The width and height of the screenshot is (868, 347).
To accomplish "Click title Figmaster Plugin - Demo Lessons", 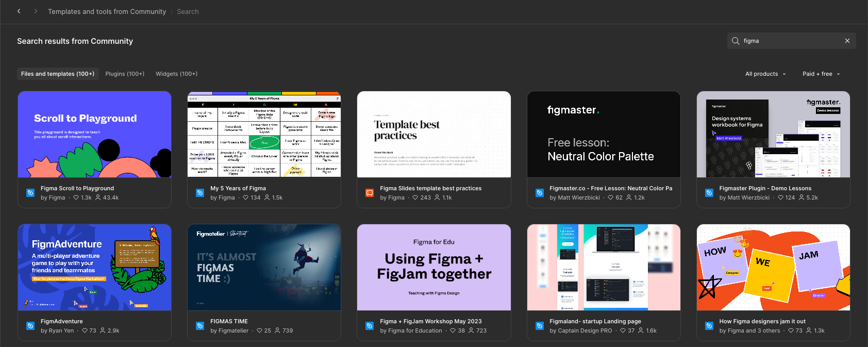I will point(765,188).
